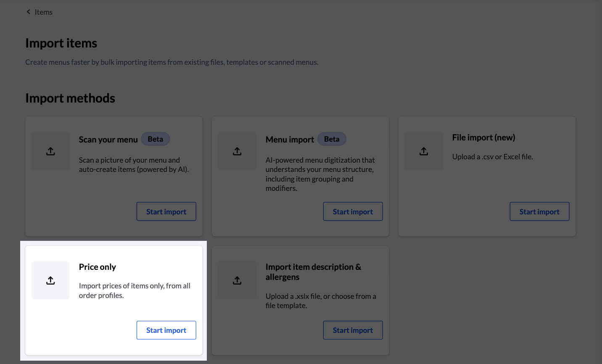Click the upload icon on Scan your menu card
Image resolution: width=602 pixels, height=364 pixels.
point(50,151)
